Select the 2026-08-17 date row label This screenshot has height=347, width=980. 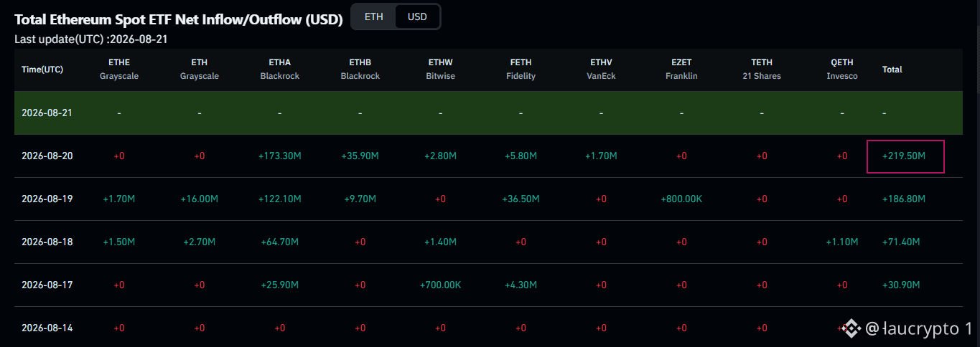[x=47, y=285]
